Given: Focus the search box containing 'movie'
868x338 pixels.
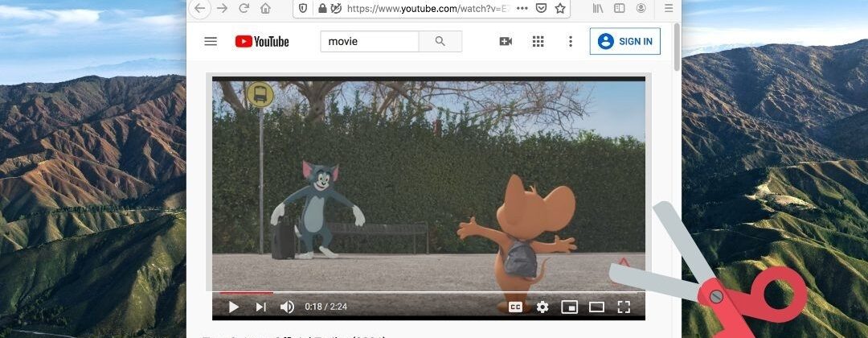Looking at the screenshot, I should pyautogui.click(x=370, y=42).
